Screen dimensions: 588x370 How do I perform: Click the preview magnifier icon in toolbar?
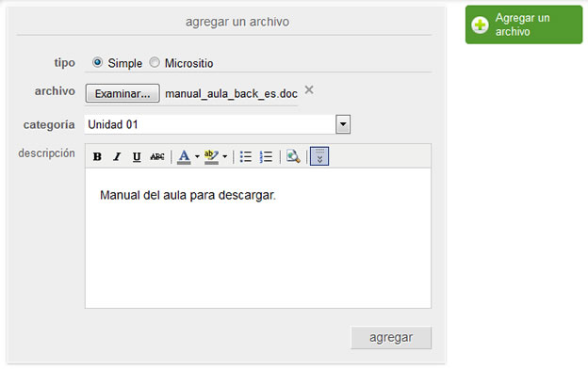pos(293,156)
